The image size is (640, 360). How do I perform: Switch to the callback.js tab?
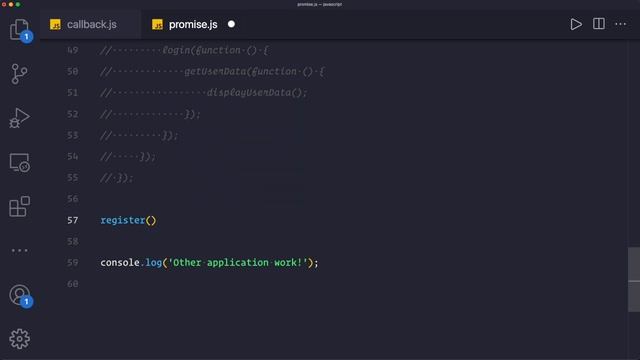pos(91,24)
